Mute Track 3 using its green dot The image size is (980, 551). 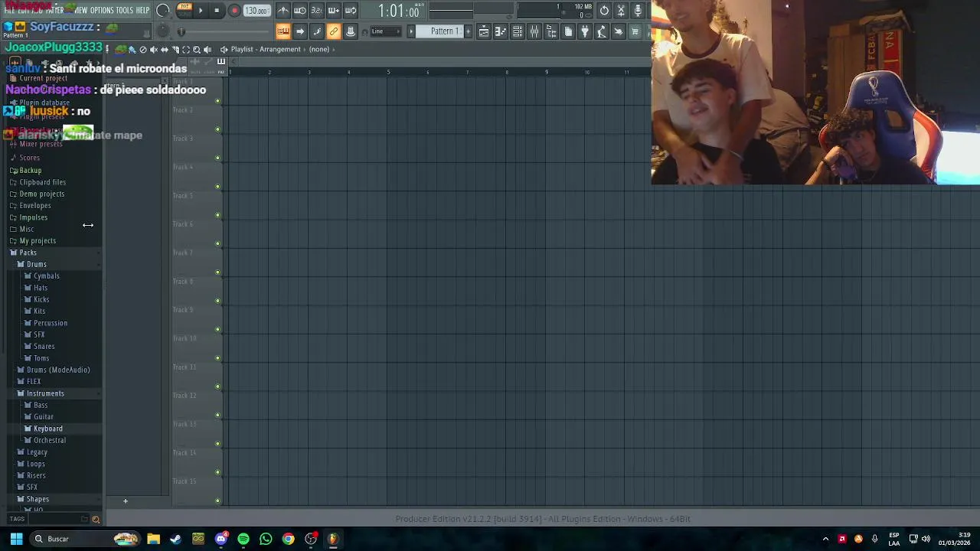tap(217, 158)
